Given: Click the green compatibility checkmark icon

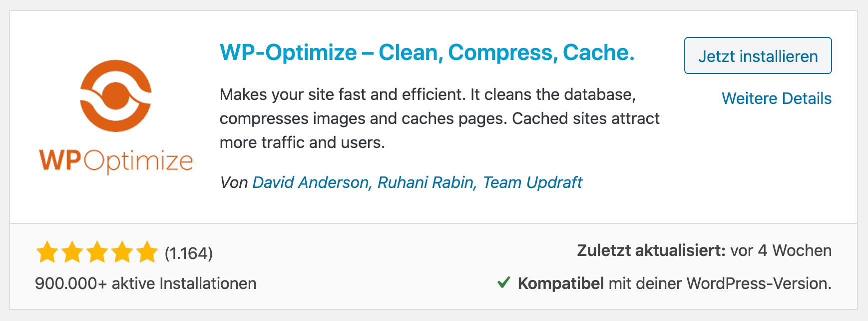Looking at the screenshot, I should click(x=503, y=282).
